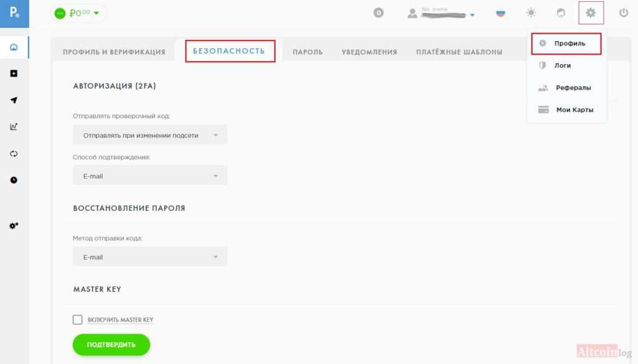Open the Платёжные шаблоны tab
Image resolution: width=638 pixels, height=364 pixels.
click(459, 52)
